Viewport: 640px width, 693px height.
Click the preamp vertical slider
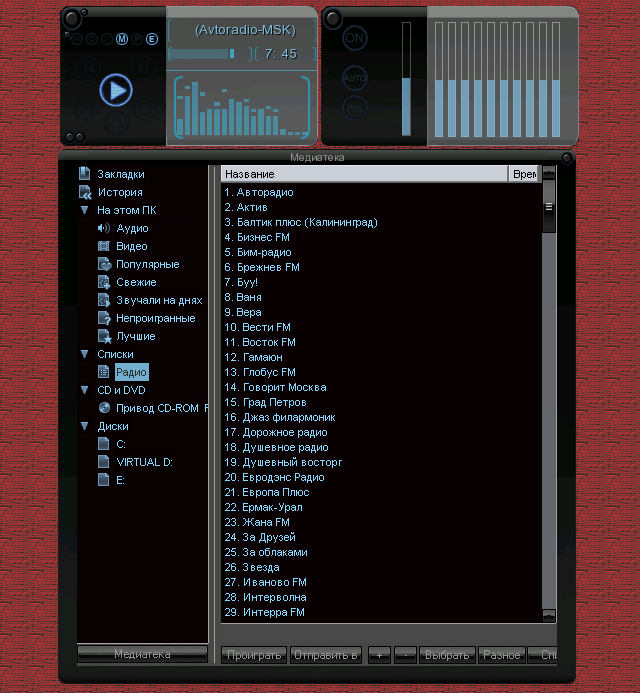point(406,79)
